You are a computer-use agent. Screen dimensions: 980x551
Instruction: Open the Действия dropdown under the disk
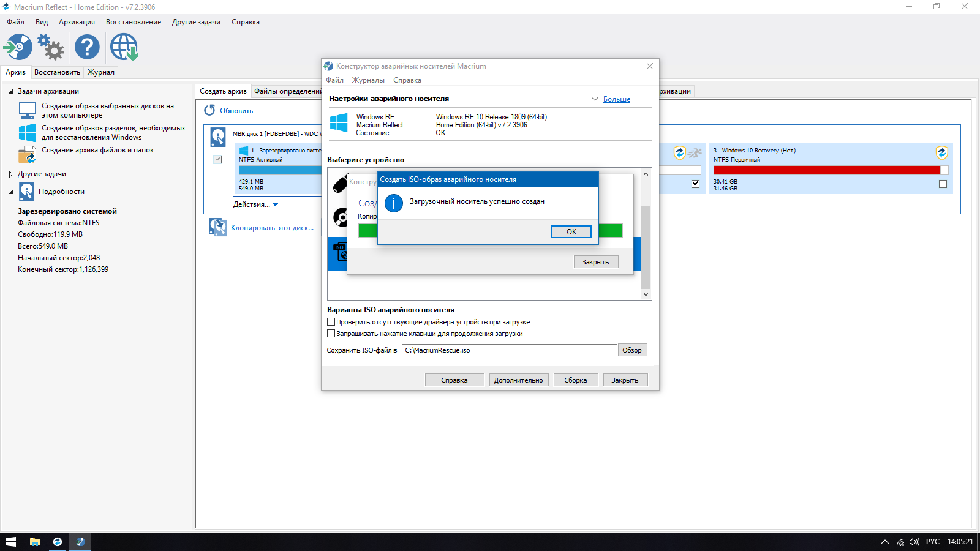[255, 204]
